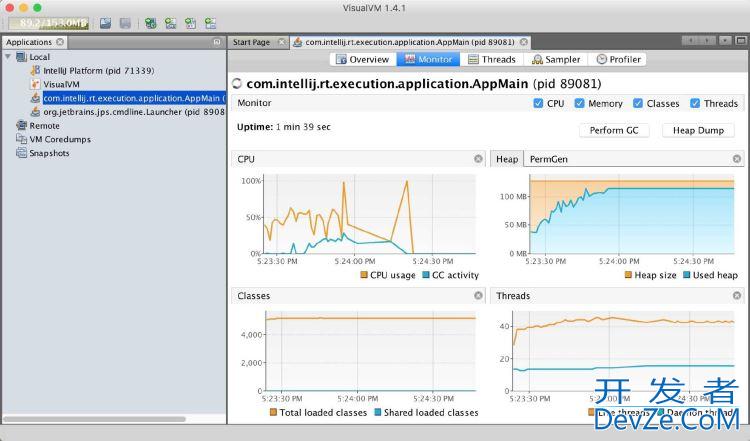The image size is (750, 441).
Task: Open the Monitor tab
Action: (429, 59)
